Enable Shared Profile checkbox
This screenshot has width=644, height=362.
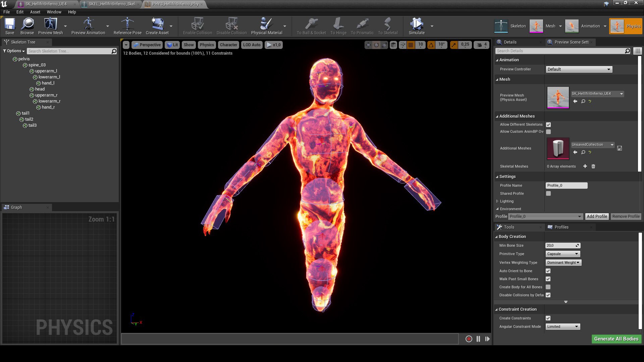click(x=548, y=193)
